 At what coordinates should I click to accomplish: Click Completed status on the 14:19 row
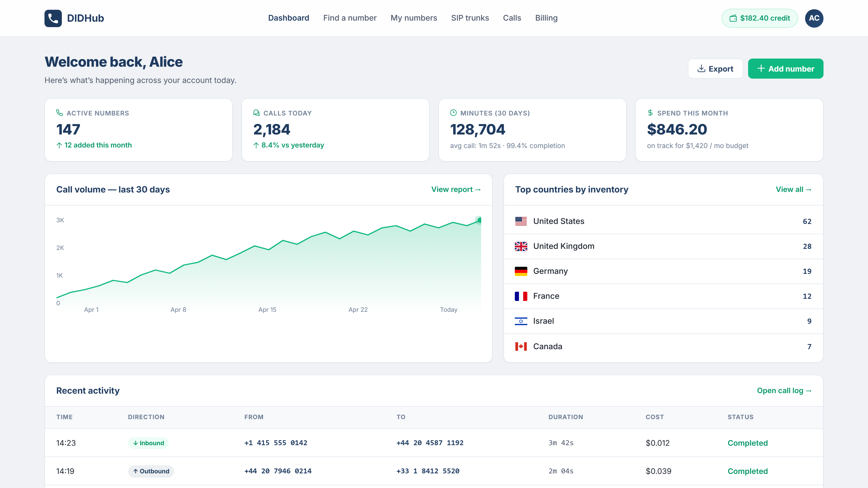click(x=747, y=471)
